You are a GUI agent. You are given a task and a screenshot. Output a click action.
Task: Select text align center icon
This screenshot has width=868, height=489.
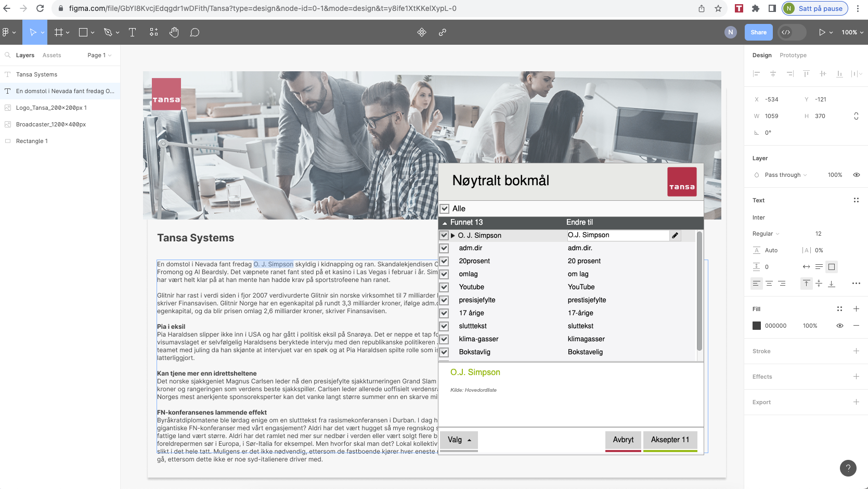tap(769, 284)
